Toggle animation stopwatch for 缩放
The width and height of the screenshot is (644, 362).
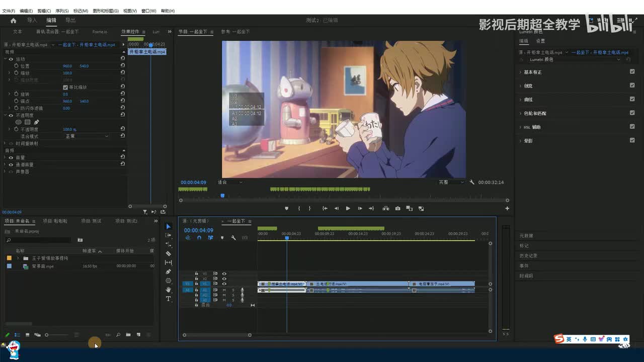16,73
